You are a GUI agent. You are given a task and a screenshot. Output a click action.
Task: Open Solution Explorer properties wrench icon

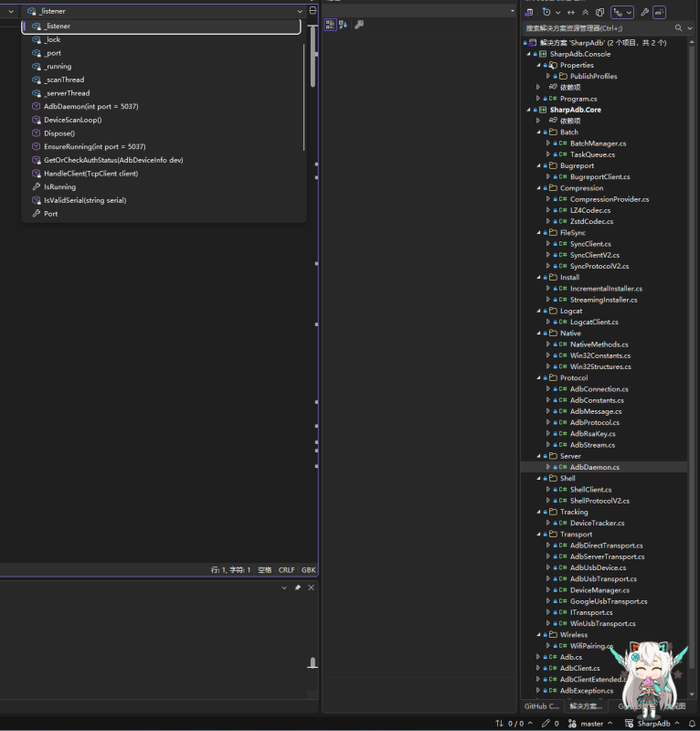tap(644, 13)
